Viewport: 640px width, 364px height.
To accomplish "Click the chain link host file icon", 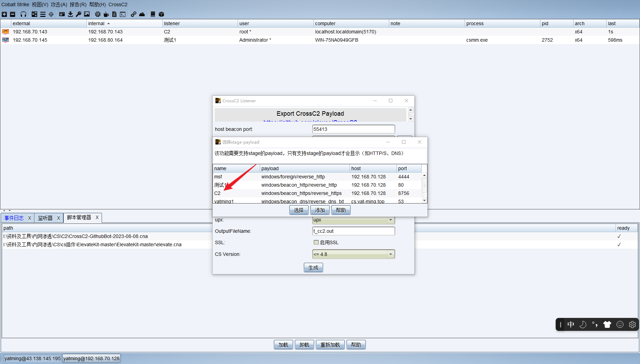I will 133,14.
